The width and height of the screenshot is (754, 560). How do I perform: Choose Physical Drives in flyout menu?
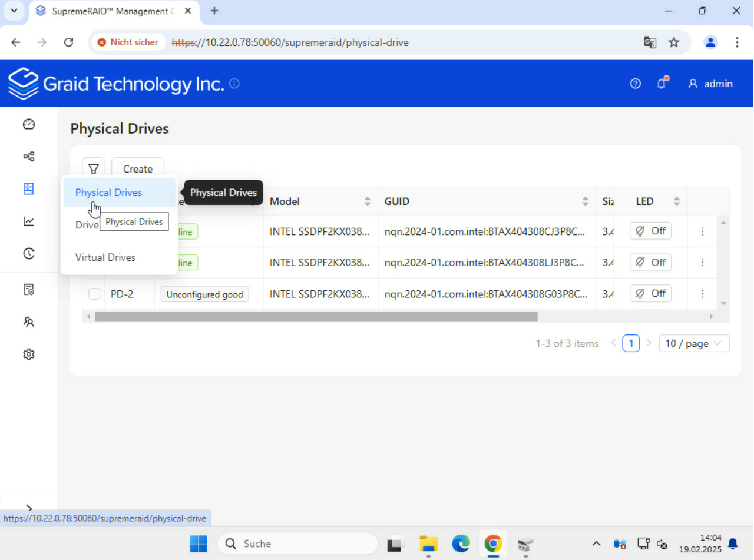(120, 193)
